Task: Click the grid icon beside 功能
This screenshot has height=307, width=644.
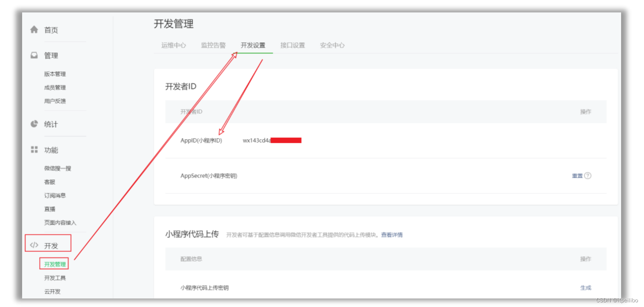Action: coord(34,149)
